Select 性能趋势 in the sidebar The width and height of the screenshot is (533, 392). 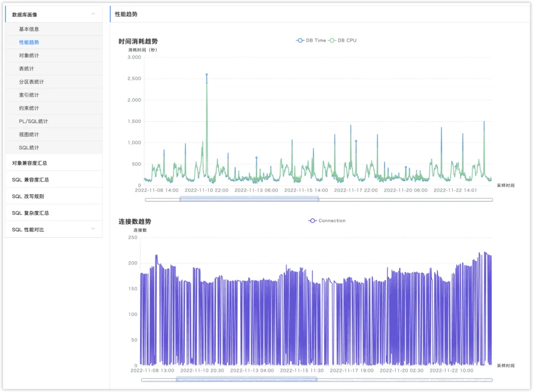point(29,42)
